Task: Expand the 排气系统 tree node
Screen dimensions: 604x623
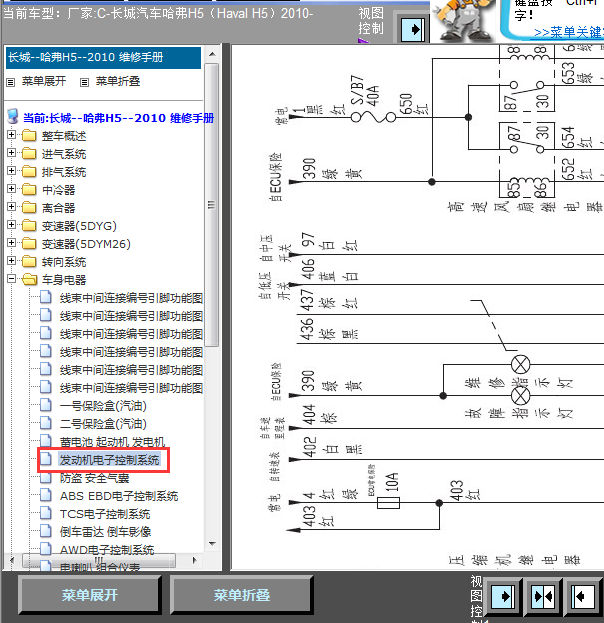Action: pyautogui.click(x=12, y=170)
